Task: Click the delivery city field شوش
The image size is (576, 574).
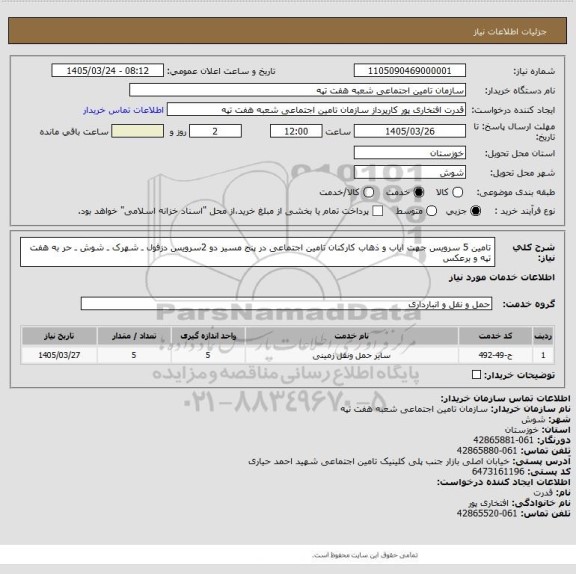Action: tap(410, 173)
